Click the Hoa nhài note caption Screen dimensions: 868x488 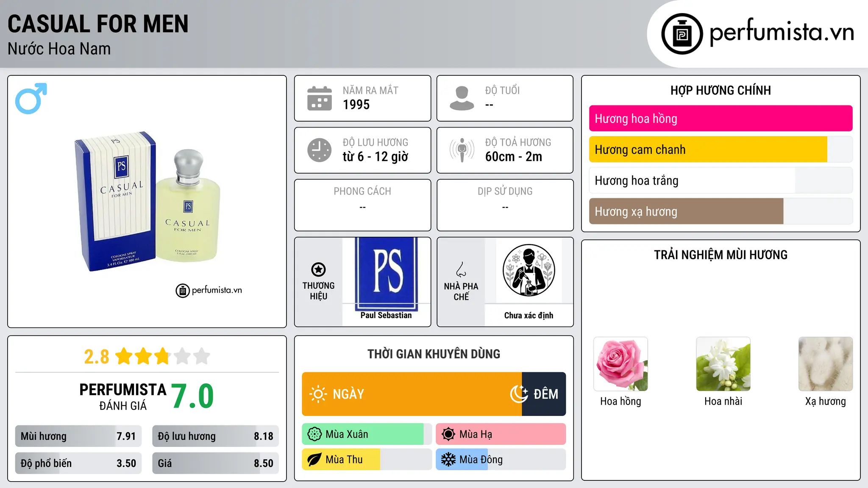(723, 401)
